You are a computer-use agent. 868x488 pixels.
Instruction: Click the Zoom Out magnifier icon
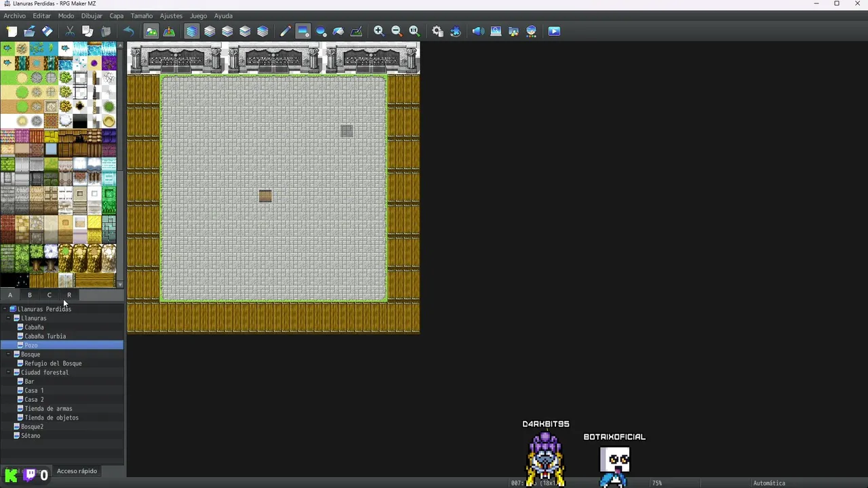pyautogui.click(x=397, y=31)
